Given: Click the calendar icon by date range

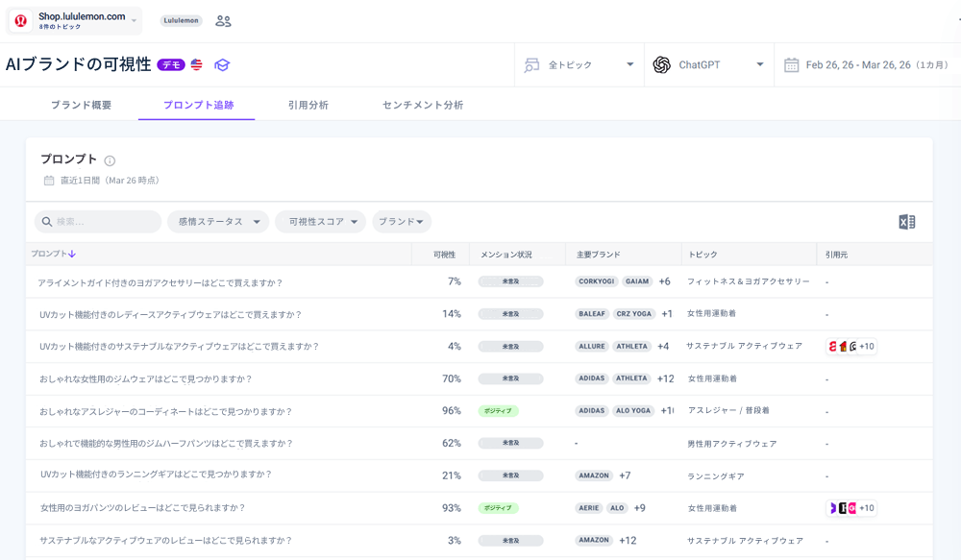Looking at the screenshot, I should point(791,65).
